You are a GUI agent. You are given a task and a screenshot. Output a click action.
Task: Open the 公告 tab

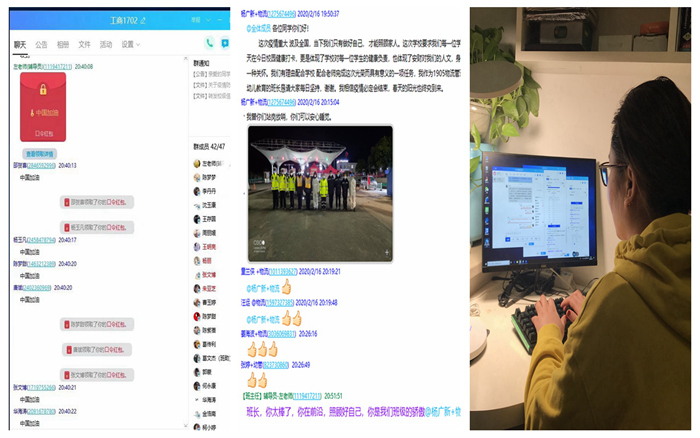41,44
